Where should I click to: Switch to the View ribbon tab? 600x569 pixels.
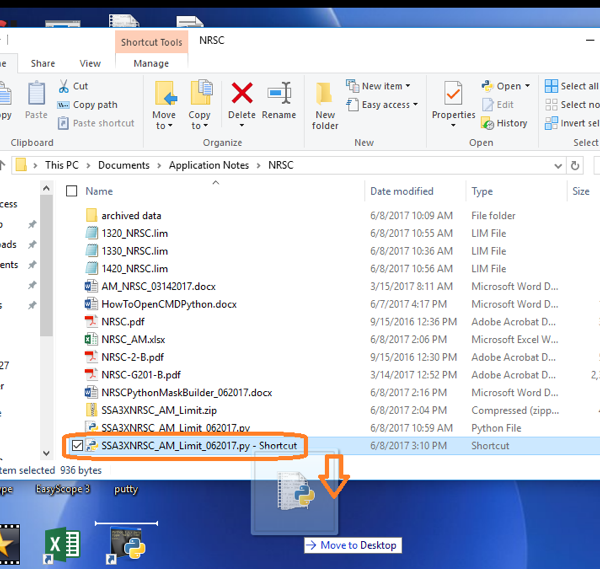[90, 63]
